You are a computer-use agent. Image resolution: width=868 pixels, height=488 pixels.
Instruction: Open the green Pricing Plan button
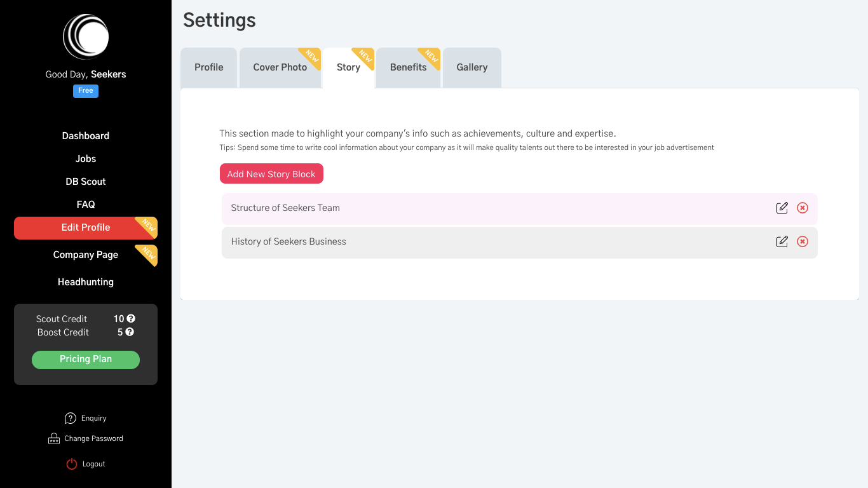86,360
